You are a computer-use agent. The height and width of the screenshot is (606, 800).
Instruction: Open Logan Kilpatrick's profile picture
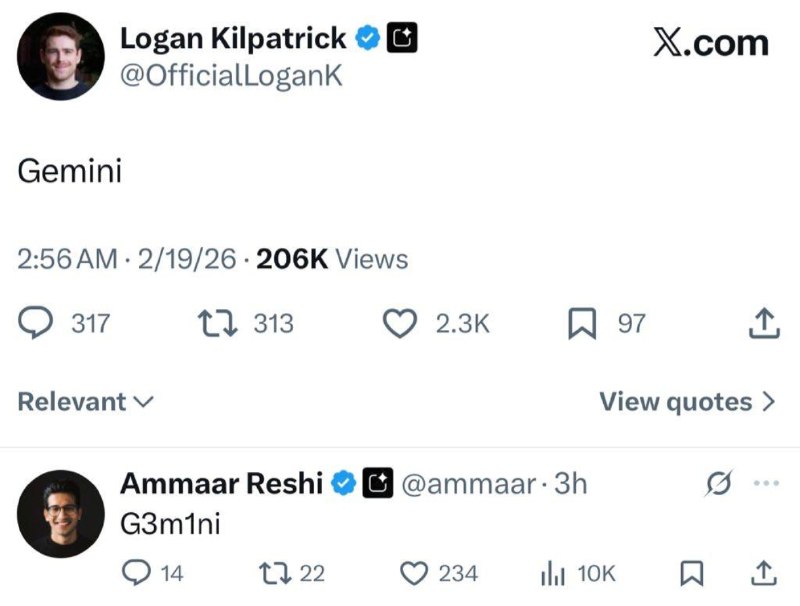(x=59, y=55)
